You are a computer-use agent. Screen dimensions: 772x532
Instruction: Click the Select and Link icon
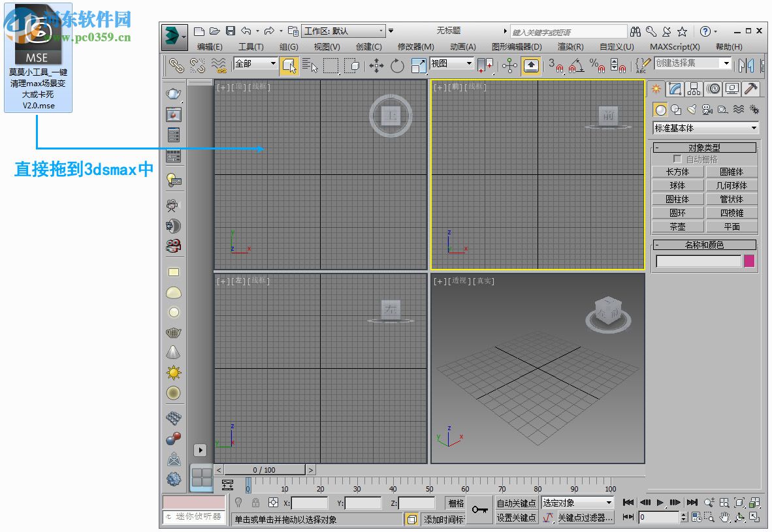pyautogui.click(x=177, y=66)
